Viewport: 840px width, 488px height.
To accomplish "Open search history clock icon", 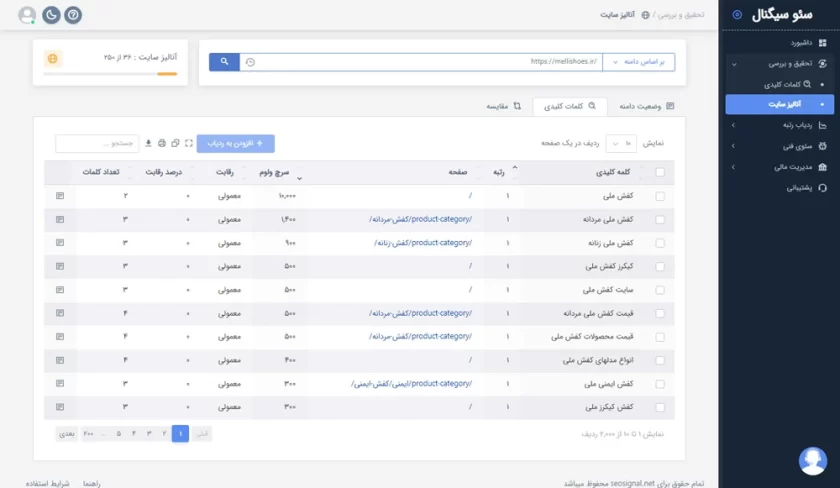I will coord(250,62).
